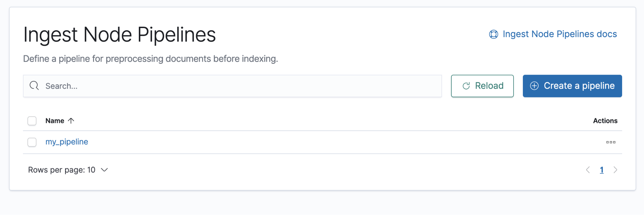Go to page 1 in pagination

[x=602, y=170]
